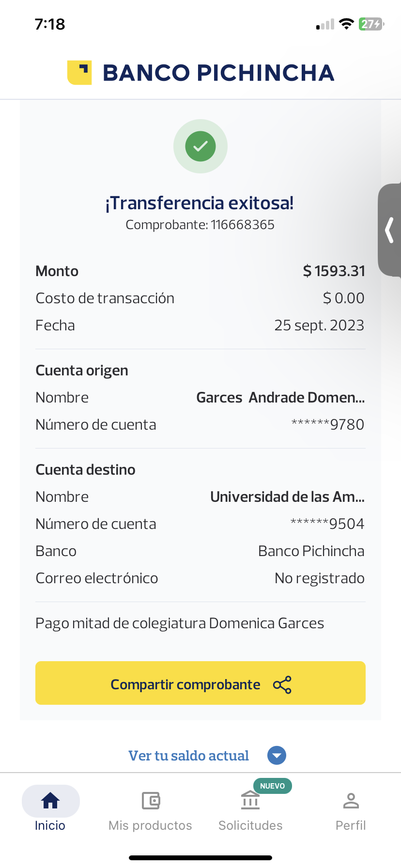Show full destination name Universidad de las Am...
This screenshot has height=868, width=401.
pos(287,497)
